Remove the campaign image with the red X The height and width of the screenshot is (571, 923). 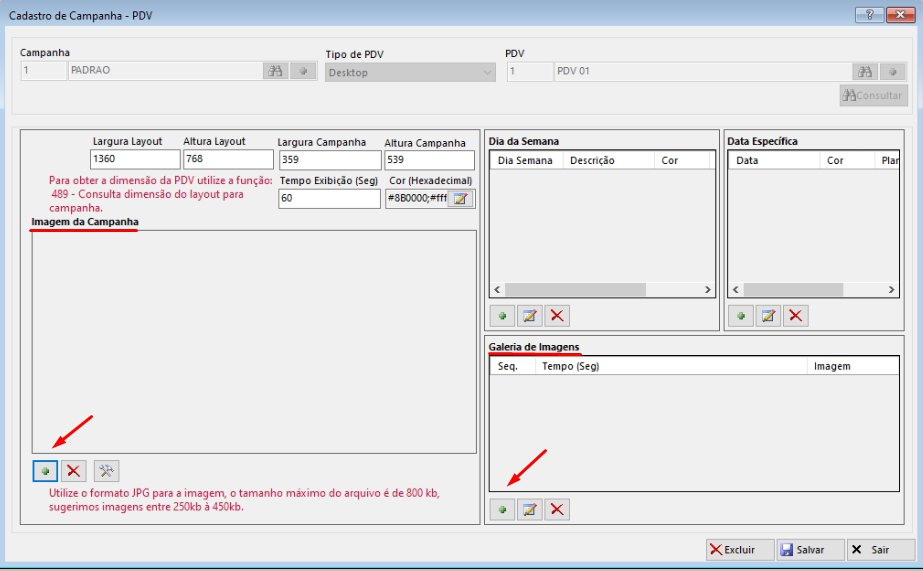(73, 471)
